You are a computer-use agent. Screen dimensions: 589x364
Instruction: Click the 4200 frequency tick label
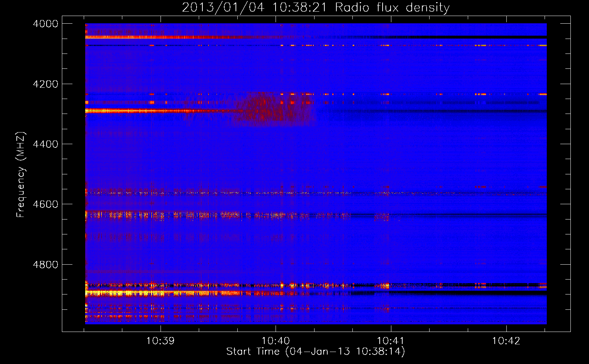46,84
